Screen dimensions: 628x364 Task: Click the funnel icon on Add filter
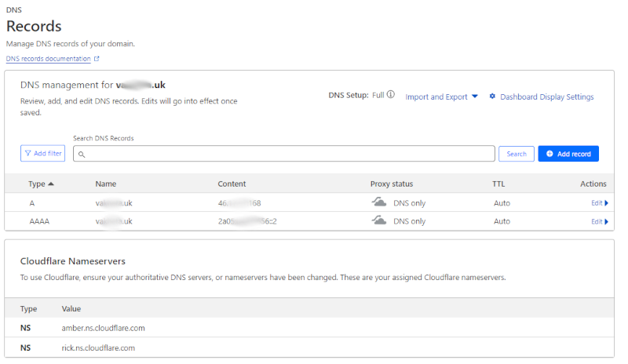(x=28, y=154)
